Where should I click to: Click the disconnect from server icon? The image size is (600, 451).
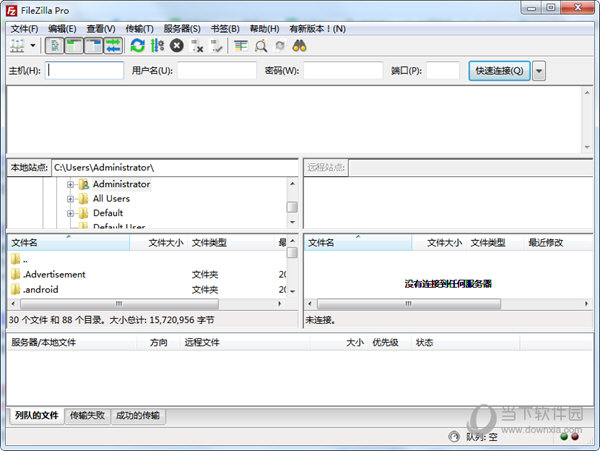(x=197, y=46)
